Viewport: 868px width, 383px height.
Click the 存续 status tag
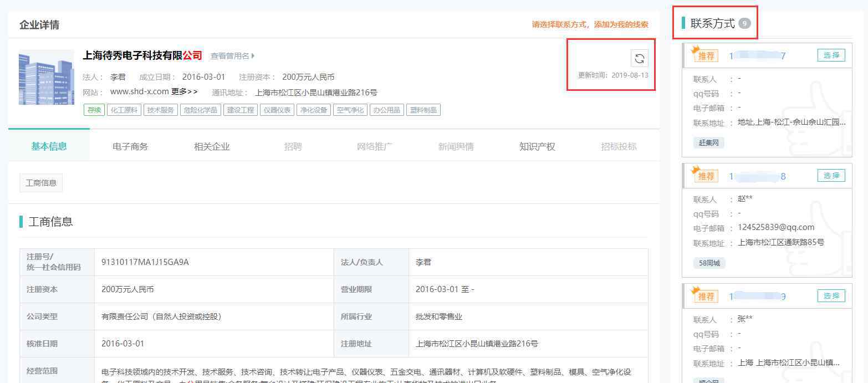pos(94,110)
